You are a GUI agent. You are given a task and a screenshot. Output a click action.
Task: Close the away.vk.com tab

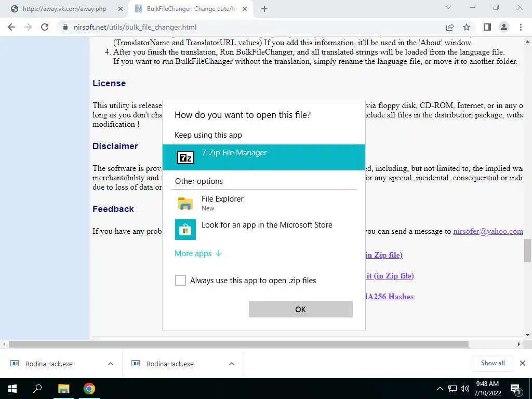(120, 9)
